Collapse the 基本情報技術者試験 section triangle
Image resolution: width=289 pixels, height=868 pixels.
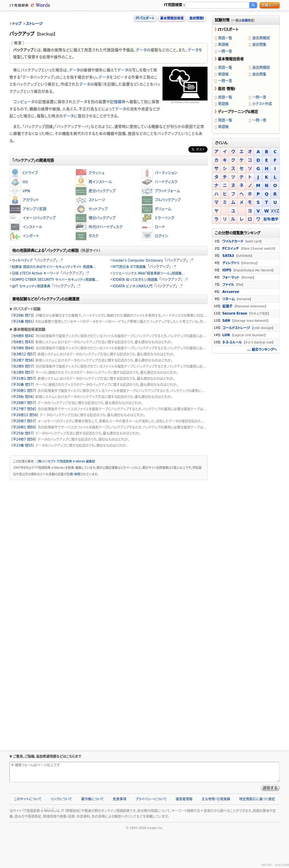point(11,329)
